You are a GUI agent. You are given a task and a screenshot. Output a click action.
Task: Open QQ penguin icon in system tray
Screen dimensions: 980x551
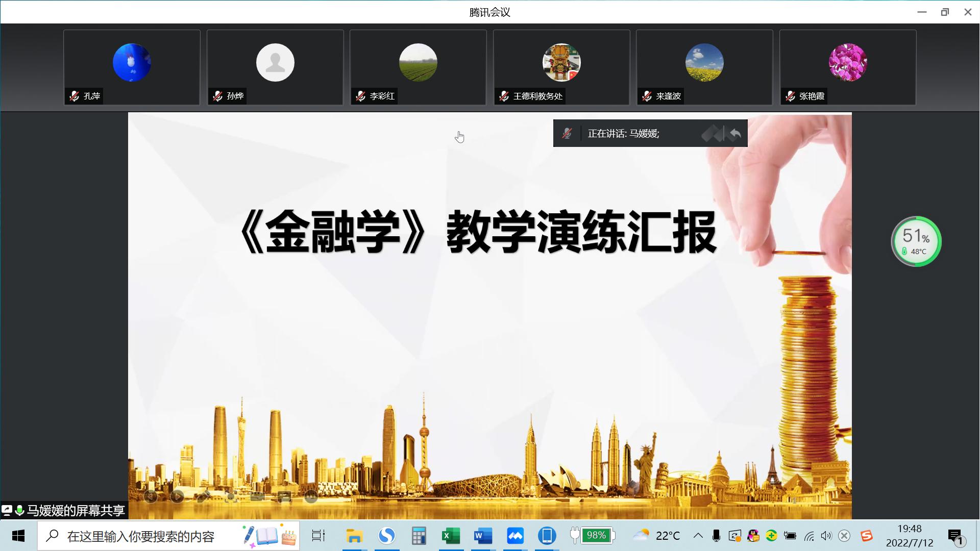[x=753, y=536]
